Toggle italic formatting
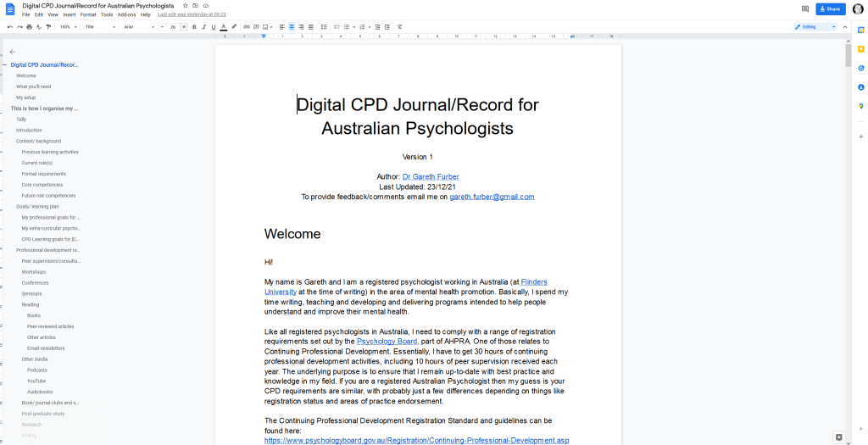Screen dimensions: 868x445 pyautogui.click(x=203, y=27)
